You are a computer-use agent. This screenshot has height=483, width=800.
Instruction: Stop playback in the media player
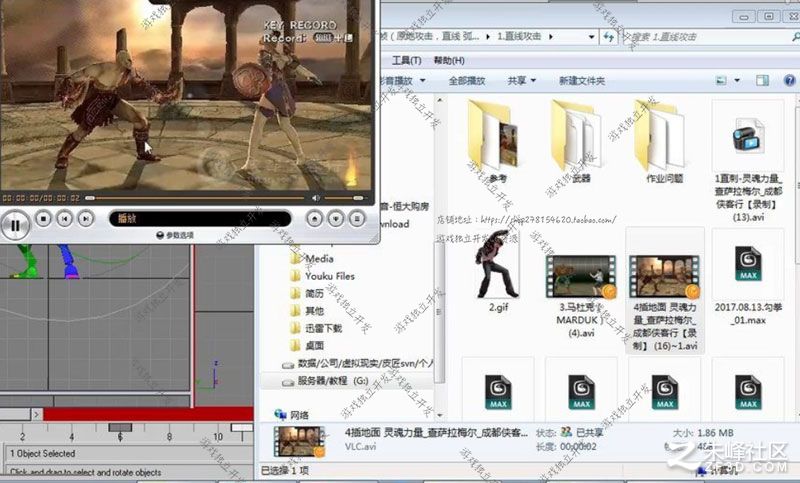click(x=43, y=219)
